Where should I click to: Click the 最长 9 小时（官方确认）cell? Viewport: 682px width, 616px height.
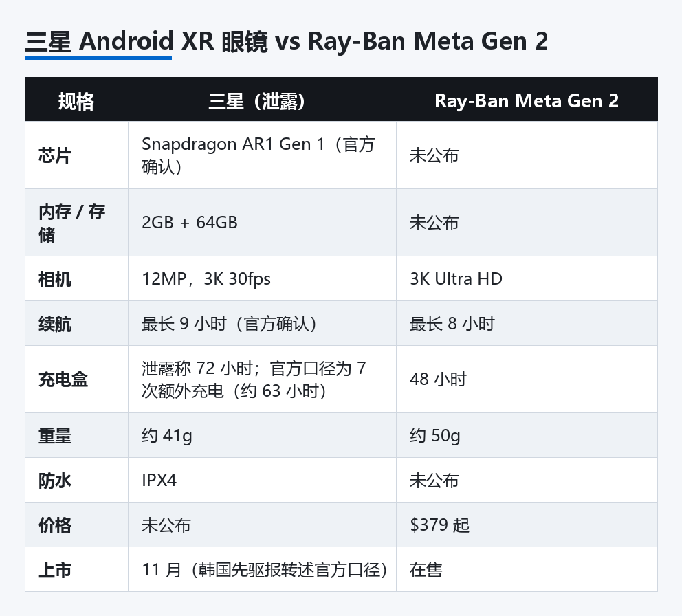pyautogui.click(x=262, y=324)
